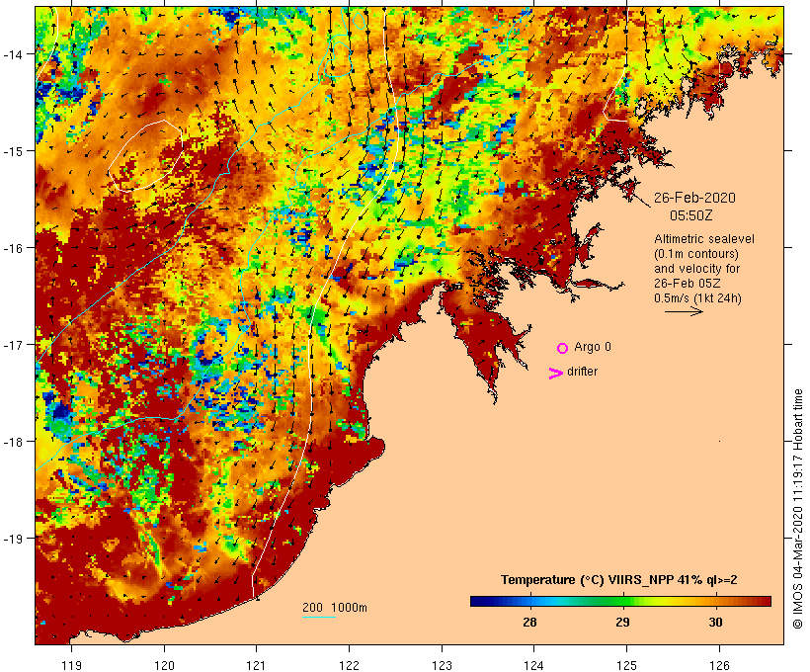Click 'and velocity for' legend text

(x=696, y=268)
